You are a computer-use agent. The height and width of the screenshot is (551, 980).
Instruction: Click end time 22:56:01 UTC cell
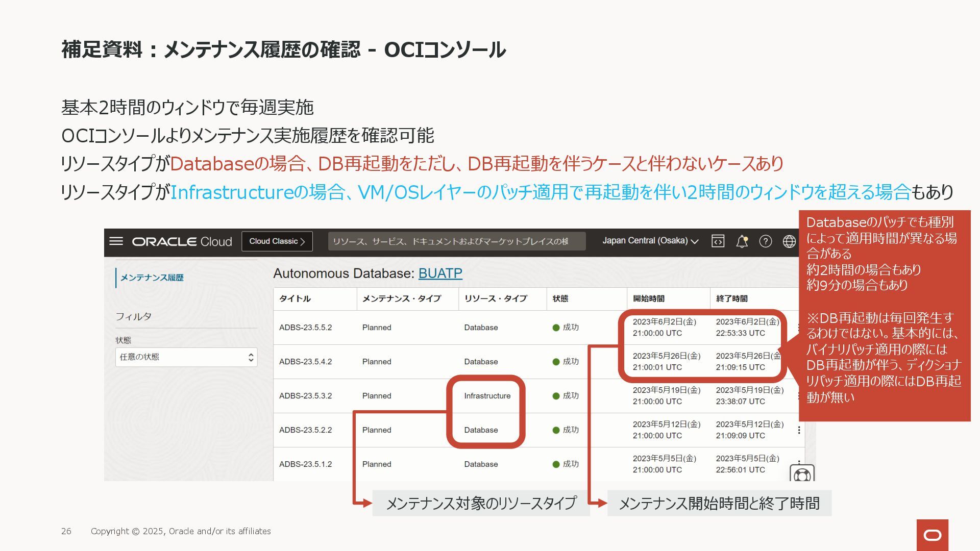tap(747, 464)
